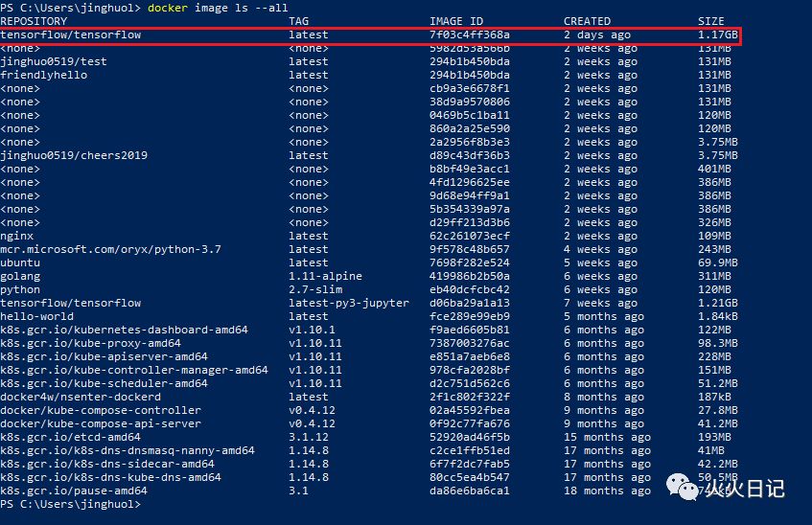Select image ID 62c261073ecf
812x525 pixels.
pos(470,236)
